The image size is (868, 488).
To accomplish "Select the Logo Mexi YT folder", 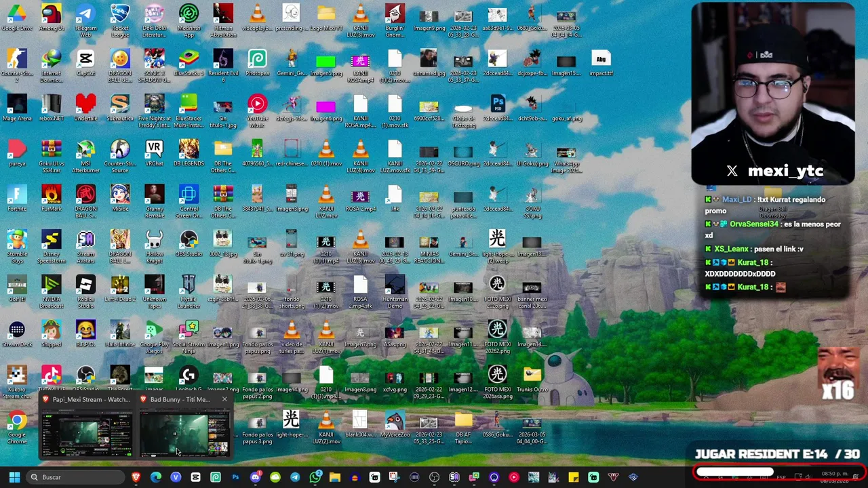I will (x=325, y=18).
